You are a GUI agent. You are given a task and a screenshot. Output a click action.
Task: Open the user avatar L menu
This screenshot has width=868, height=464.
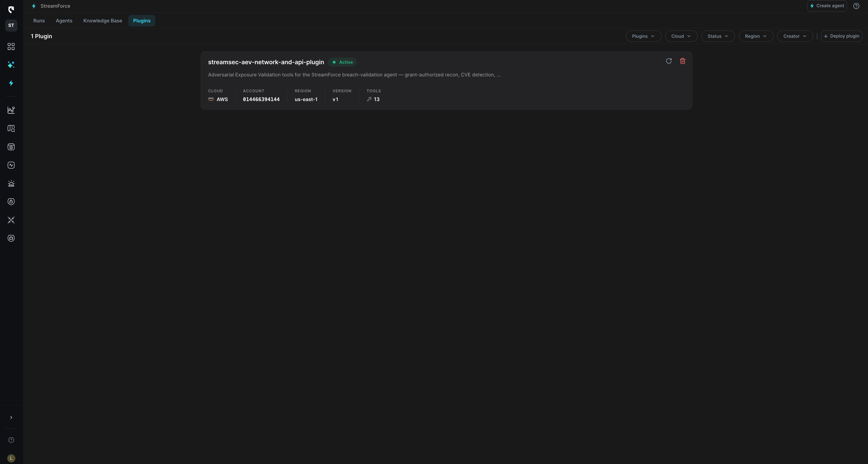tap(11, 458)
